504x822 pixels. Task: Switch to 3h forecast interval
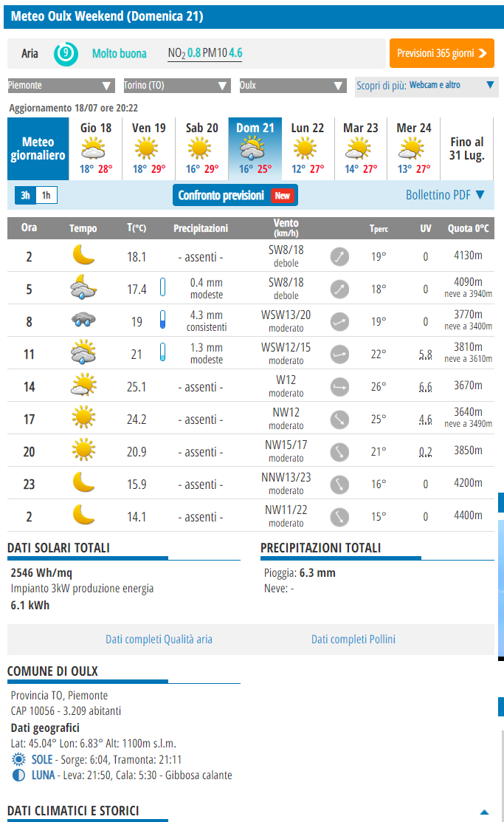pyautogui.click(x=25, y=196)
